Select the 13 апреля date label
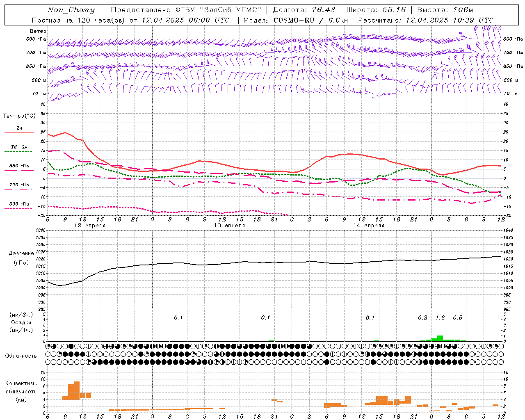Viewport: 525px width, 420px height. [229, 226]
